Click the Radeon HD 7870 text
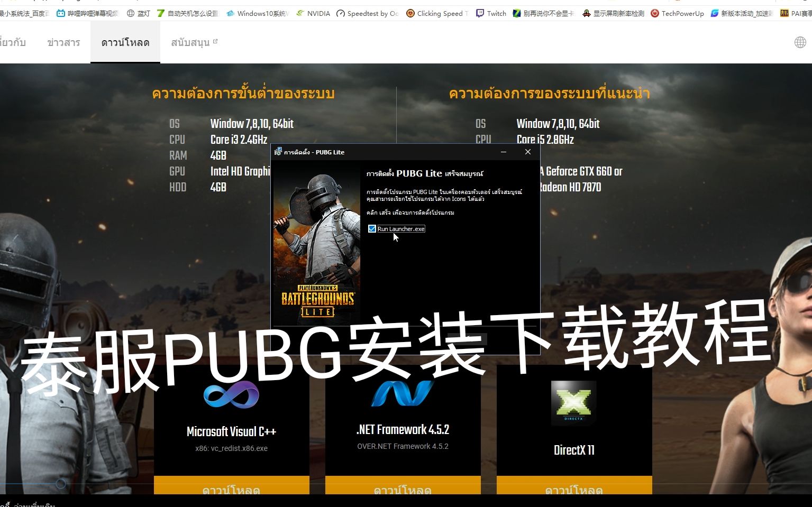 (x=570, y=187)
